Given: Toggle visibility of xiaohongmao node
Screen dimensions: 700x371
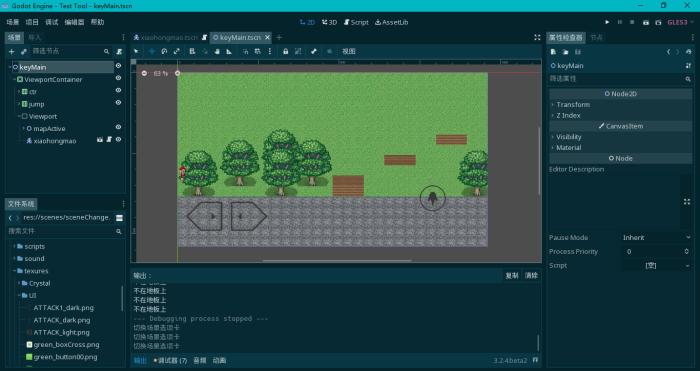Looking at the screenshot, I should click(x=118, y=140).
